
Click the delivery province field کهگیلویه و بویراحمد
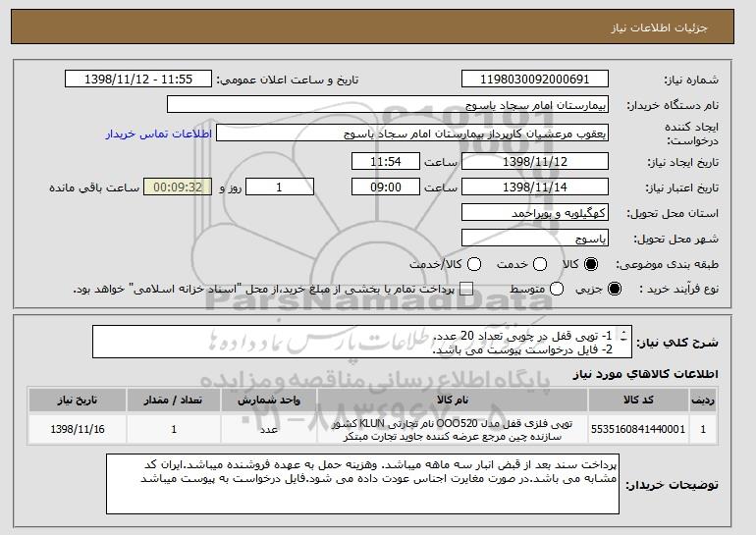[535, 213]
